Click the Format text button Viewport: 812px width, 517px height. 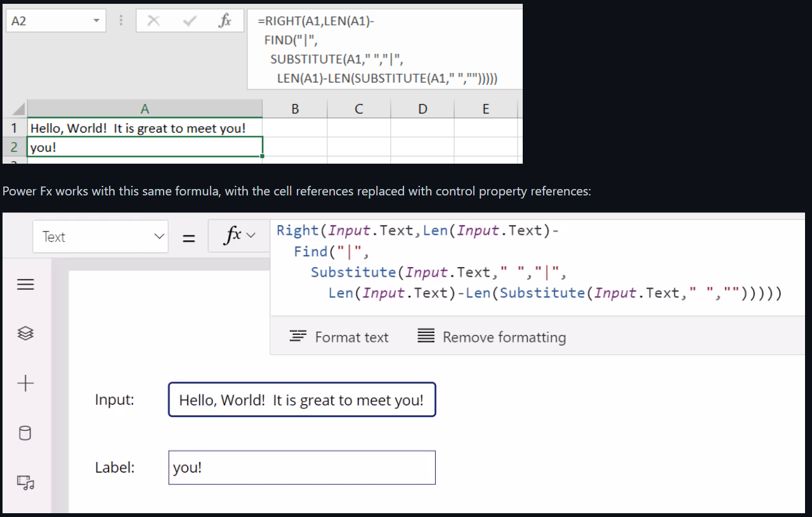pyautogui.click(x=339, y=337)
